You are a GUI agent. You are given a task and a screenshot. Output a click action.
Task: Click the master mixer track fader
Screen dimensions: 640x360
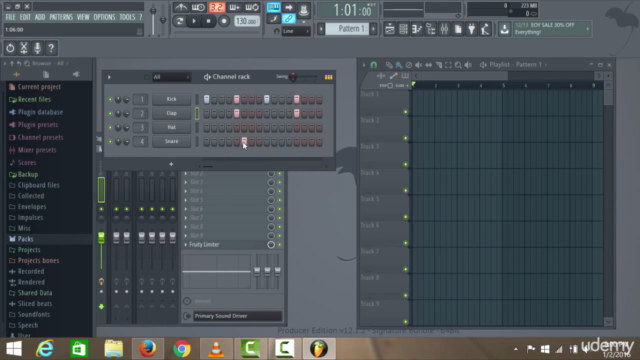click(101, 238)
